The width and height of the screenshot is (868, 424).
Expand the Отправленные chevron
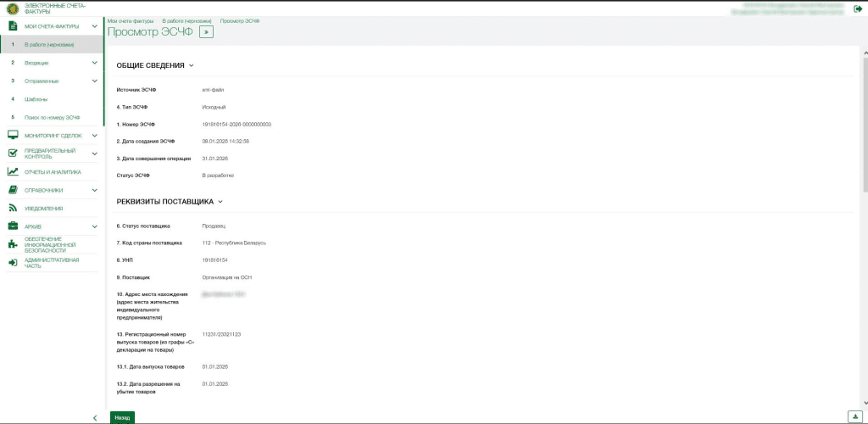[x=95, y=81]
